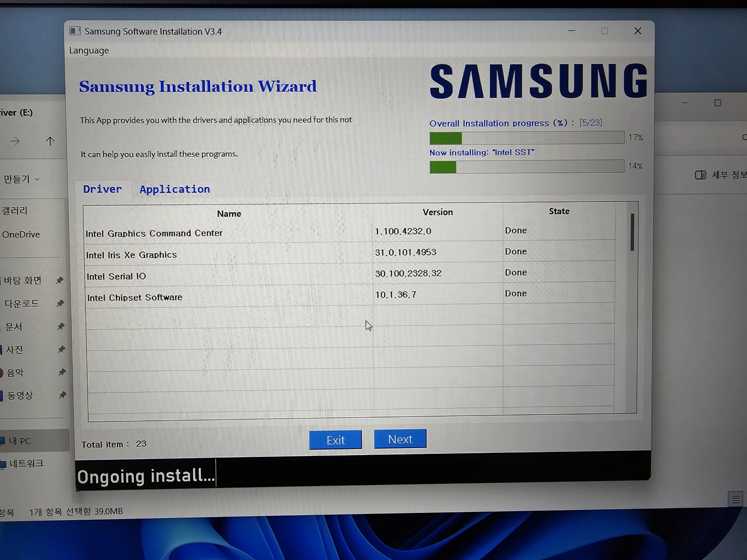Click the pin icon next to 사진
The width and height of the screenshot is (747, 560).
pyautogui.click(x=62, y=349)
